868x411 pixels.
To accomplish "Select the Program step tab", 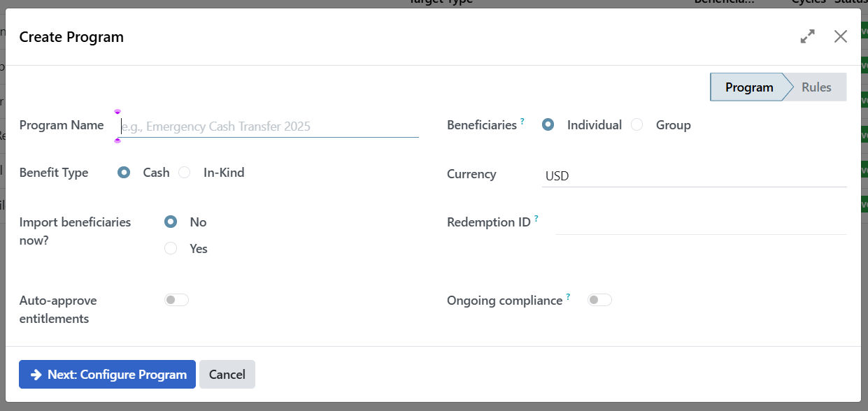I will (x=748, y=87).
